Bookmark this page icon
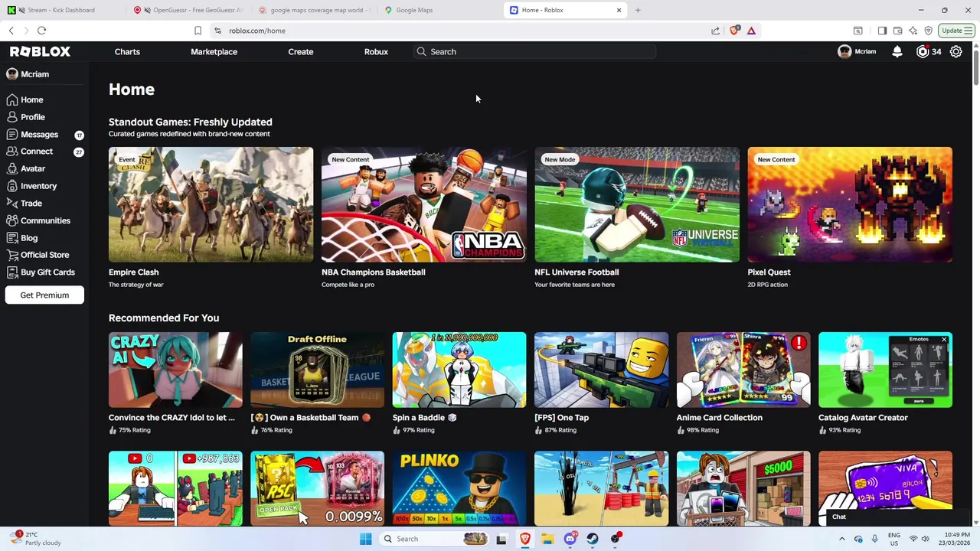The image size is (980, 551). (198, 31)
